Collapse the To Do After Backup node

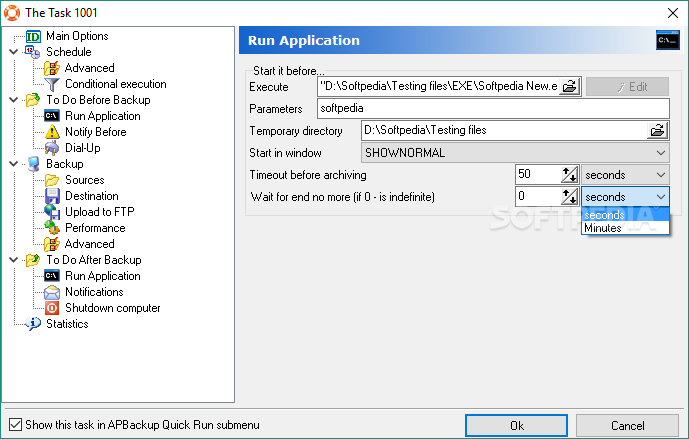pyautogui.click(x=14, y=260)
